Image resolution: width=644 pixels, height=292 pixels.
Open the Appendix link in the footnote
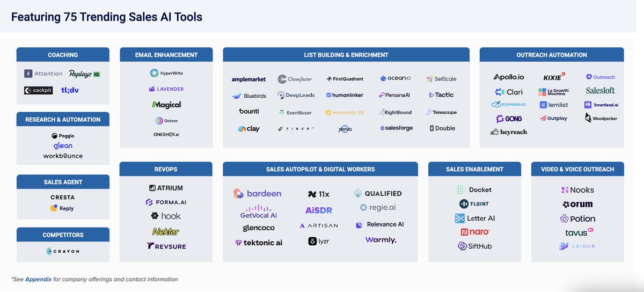pyautogui.click(x=38, y=279)
